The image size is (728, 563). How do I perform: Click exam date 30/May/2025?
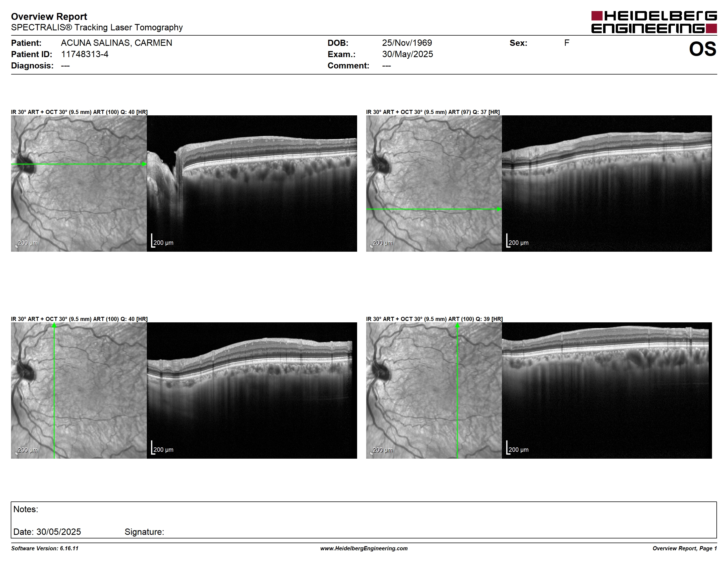(x=407, y=54)
